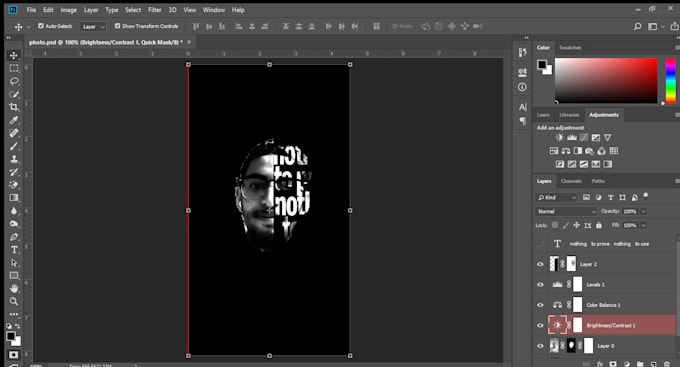The image size is (680, 367).
Task: Select the Zoom tool
Action: [14, 301]
